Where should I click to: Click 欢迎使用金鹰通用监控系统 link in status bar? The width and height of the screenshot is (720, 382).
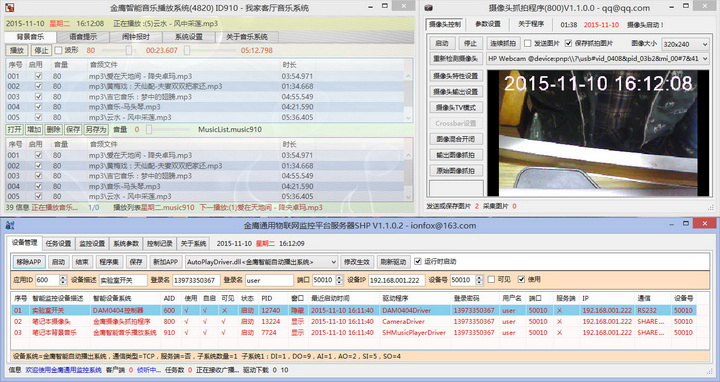[x=63, y=370]
